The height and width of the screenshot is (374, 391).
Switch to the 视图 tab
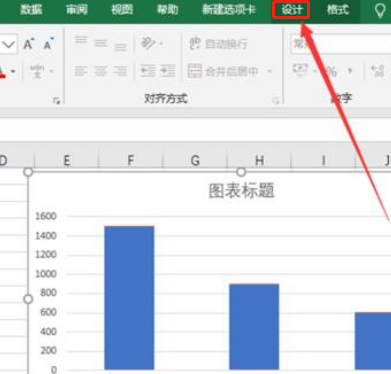[122, 10]
